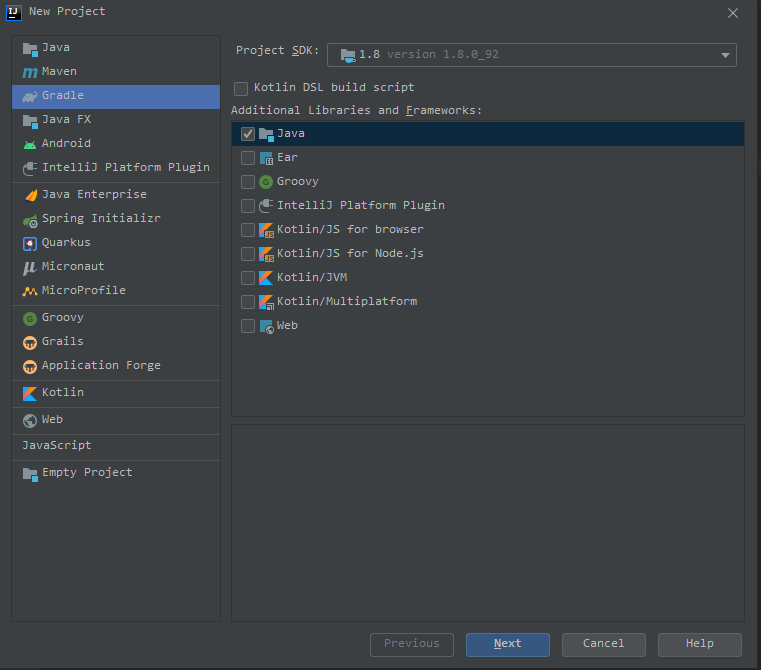Screen dimensions: 761x670
Task: Click the Next button
Action: coord(508,644)
